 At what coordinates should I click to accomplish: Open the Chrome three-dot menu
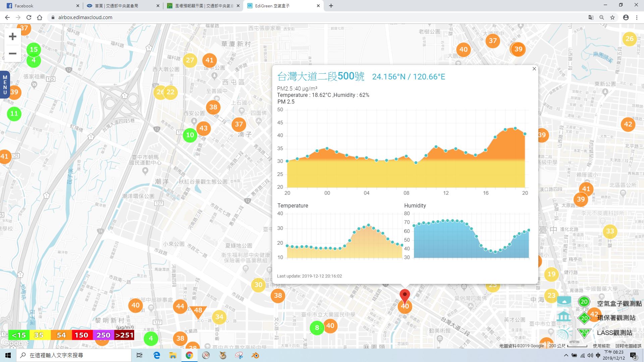[637, 17]
